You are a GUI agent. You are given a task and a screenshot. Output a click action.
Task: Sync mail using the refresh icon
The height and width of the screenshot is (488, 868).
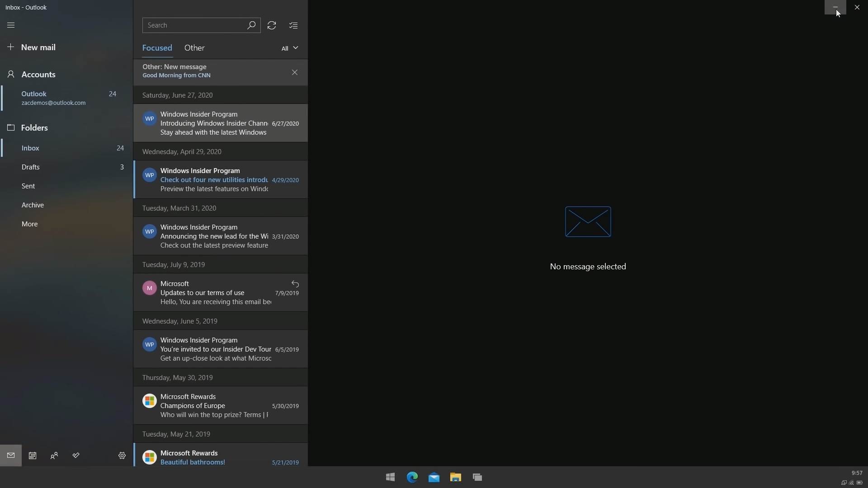272,25
